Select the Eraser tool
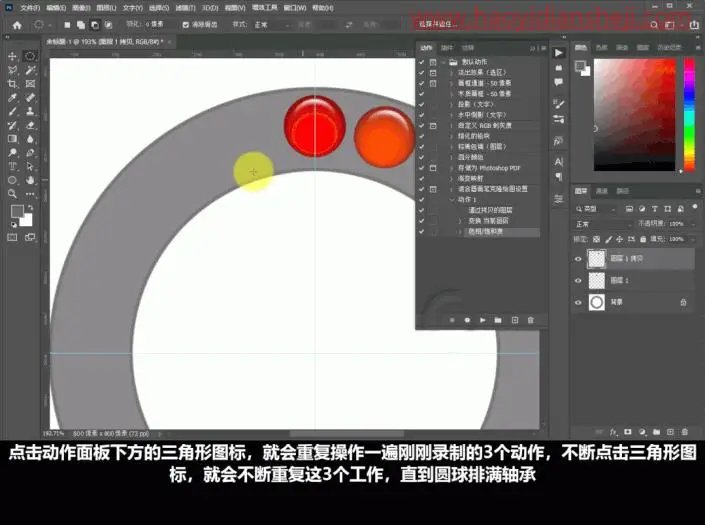Screen dimensions: 705x525 click(30, 125)
